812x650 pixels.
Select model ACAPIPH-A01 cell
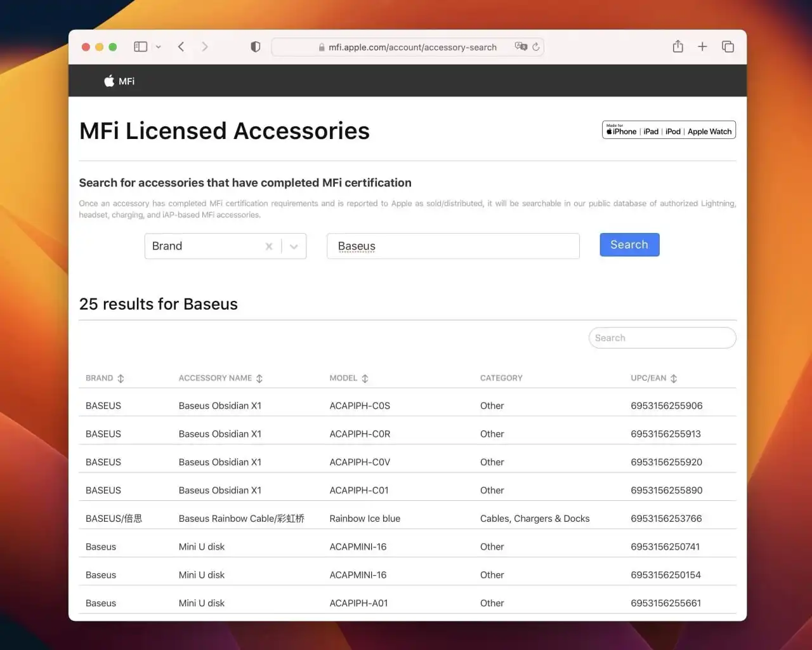point(358,603)
